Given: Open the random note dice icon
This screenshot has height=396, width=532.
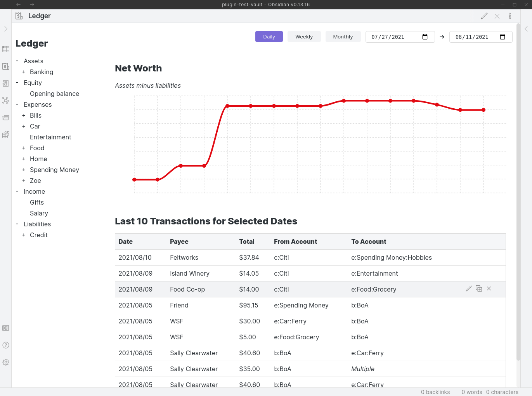Looking at the screenshot, I should (x=6, y=135).
